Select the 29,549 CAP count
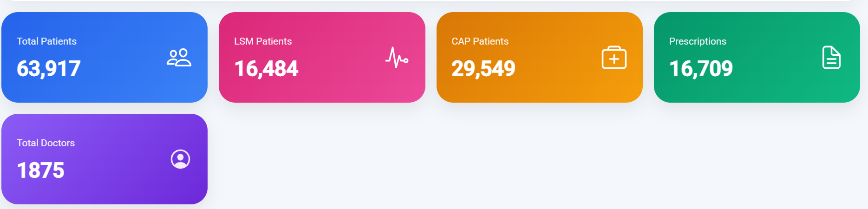The width and height of the screenshot is (868, 209). coord(483,69)
